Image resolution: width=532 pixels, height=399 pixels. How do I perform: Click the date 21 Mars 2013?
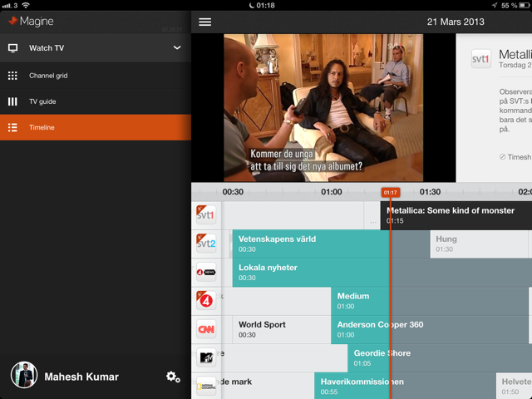[456, 22]
